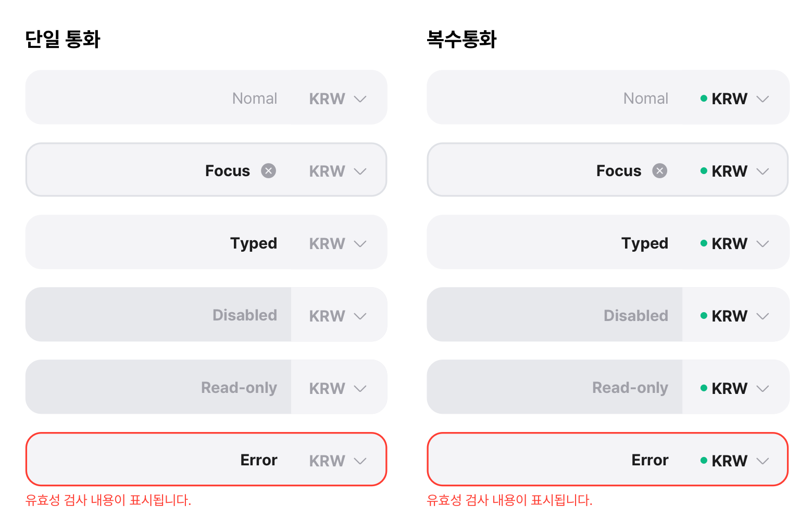
Task: Click chevron arrow in single currency Read-only row
Action: pos(360,389)
